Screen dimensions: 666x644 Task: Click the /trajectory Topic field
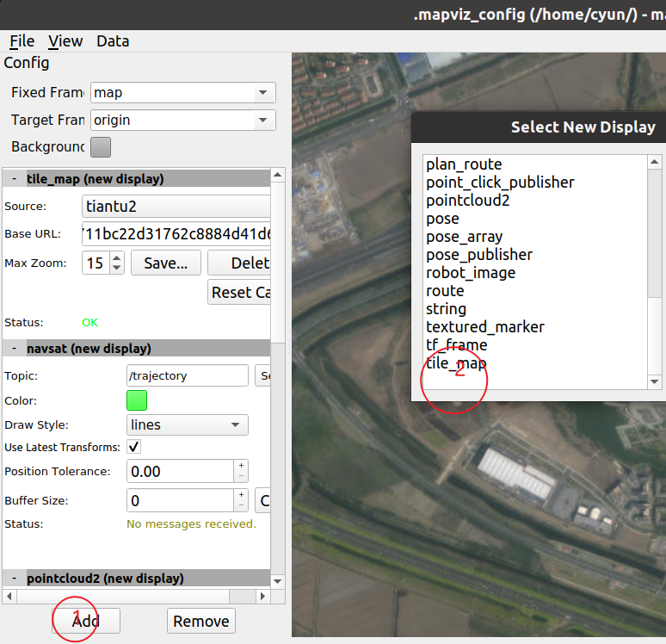(x=188, y=375)
